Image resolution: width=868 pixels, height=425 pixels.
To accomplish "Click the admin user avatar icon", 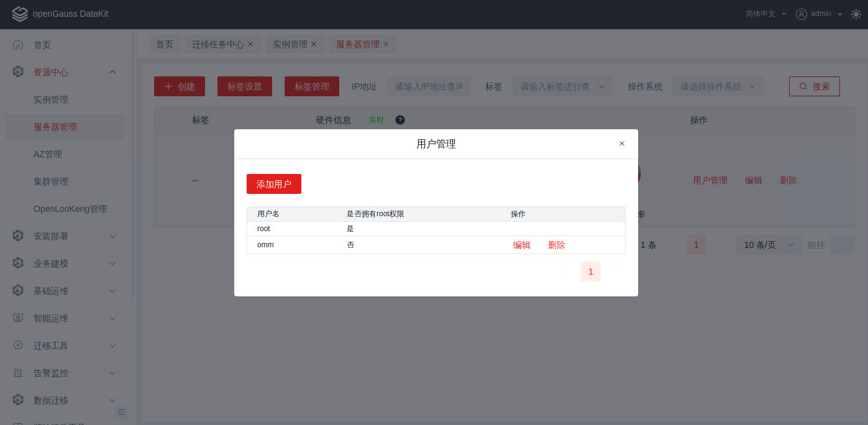I will pyautogui.click(x=801, y=14).
